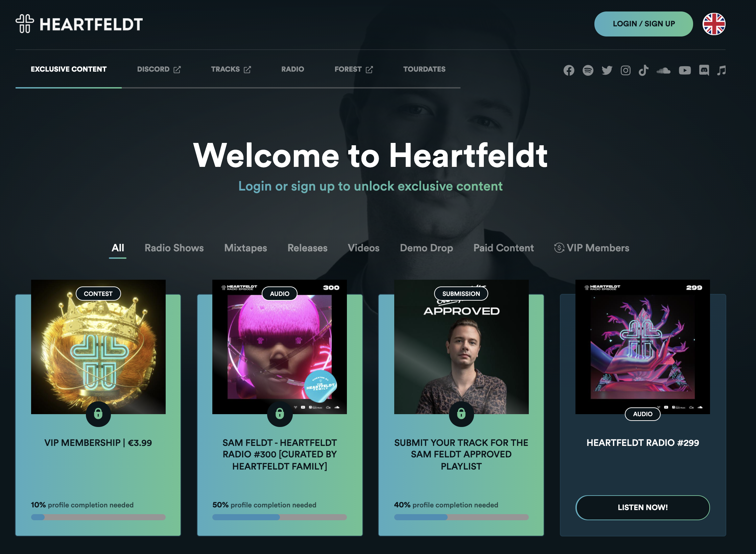756x554 pixels.
Task: Open the Discord external nav link
Action: coord(159,69)
